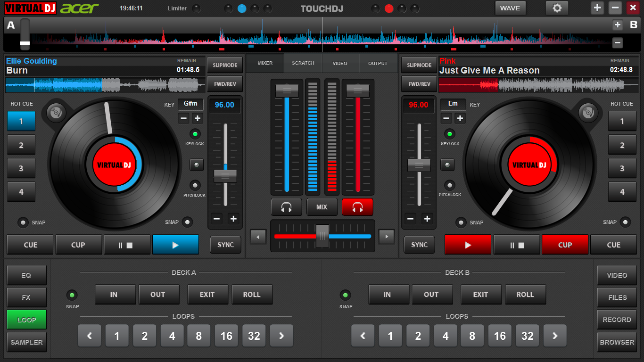Enable PITCHLOCK on deck A
This screenshot has height=362, width=644.
pos(195,185)
